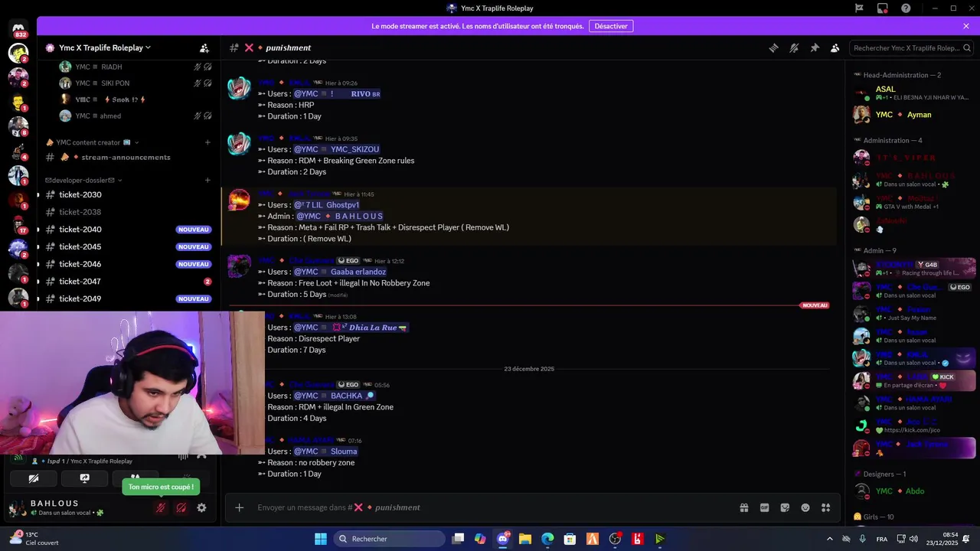Open Windows Start menu
Viewport: 980px width, 551px height.
point(321,539)
